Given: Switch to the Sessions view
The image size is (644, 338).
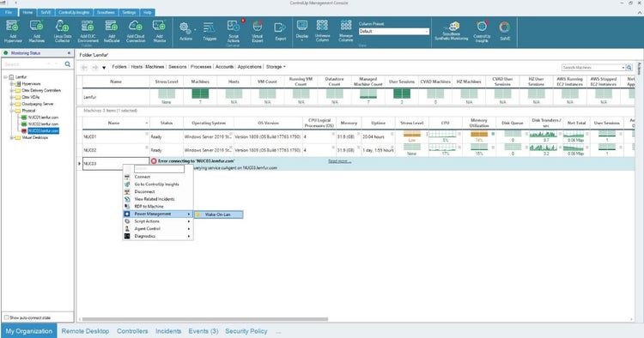Looking at the screenshot, I should pos(178,66).
